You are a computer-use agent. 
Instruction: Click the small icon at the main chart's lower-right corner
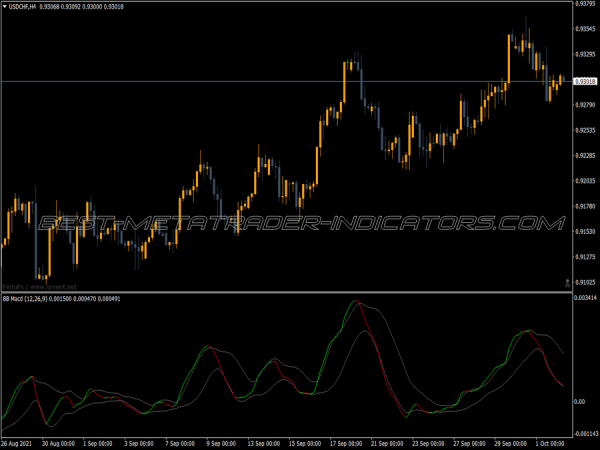click(x=567, y=283)
